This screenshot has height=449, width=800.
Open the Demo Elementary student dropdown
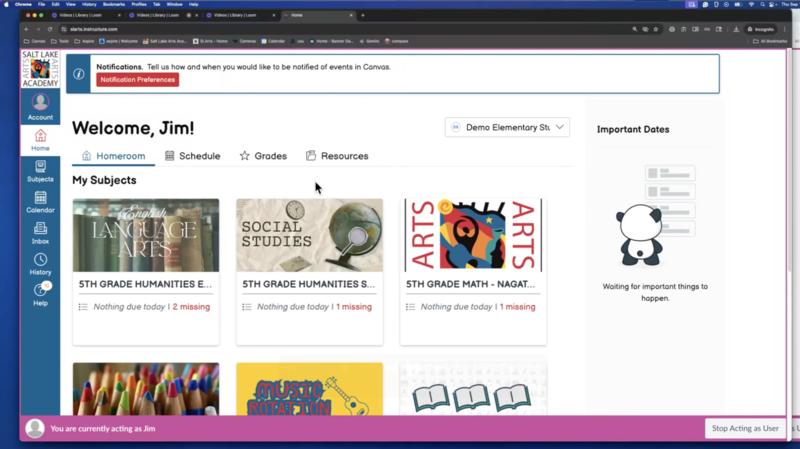(507, 127)
